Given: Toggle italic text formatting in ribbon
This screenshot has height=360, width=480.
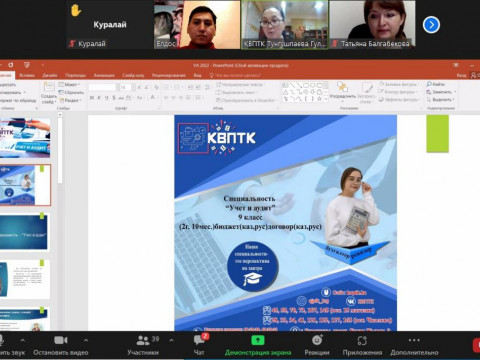Looking at the screenshot, I should [99, 98].
